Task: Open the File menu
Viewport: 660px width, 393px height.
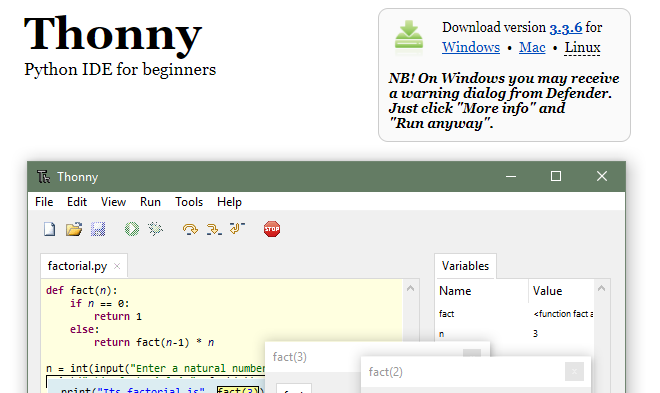Action: (44, 202)
